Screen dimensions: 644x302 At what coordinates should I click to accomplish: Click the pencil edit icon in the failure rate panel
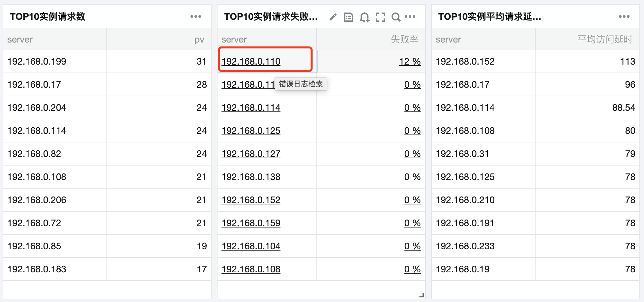point(333,17)
